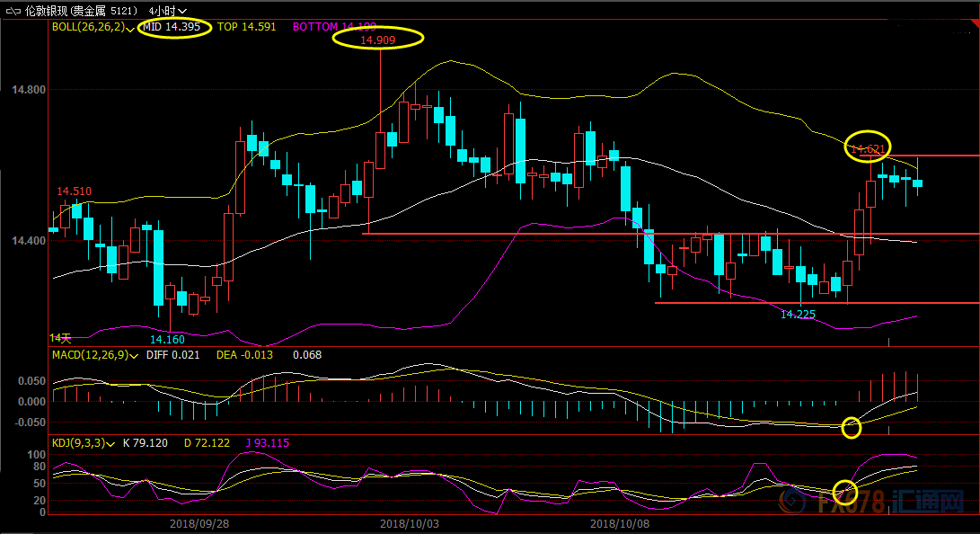The width and height of the screenshot is (980, 534).
Task: Click the circled MID 14.395 value
Action: click(x=174, y=28)
